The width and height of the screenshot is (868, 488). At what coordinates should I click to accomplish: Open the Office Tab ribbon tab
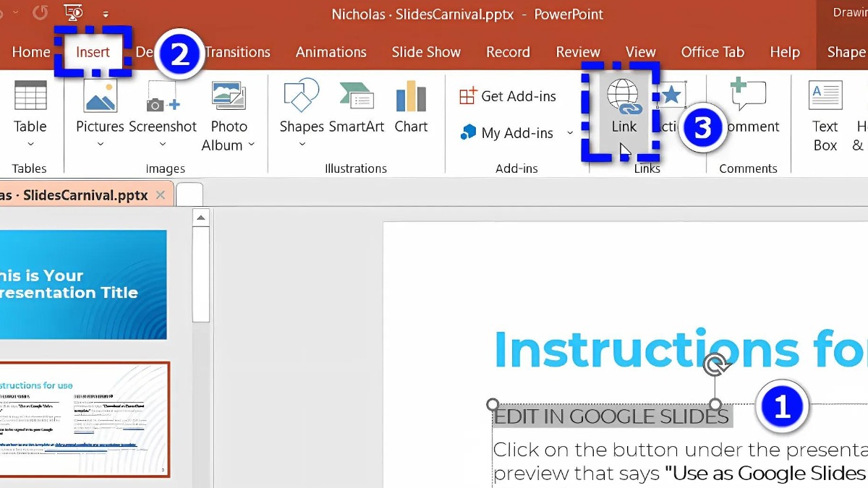[x=712, y=52]
